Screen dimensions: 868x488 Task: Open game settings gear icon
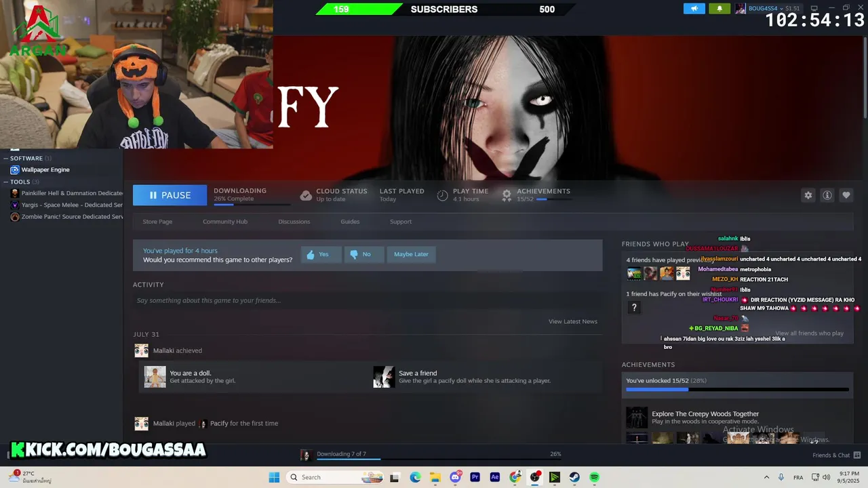tap(808, 195)
